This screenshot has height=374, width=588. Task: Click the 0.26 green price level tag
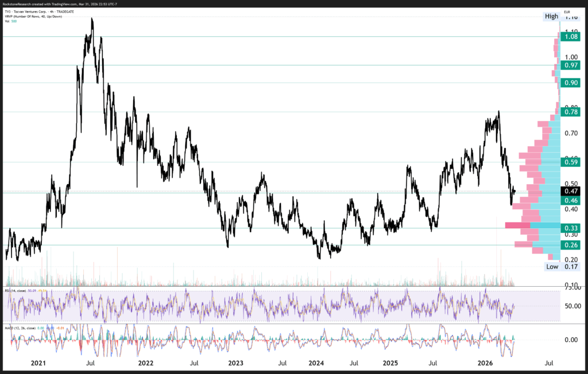click(571, 245)
